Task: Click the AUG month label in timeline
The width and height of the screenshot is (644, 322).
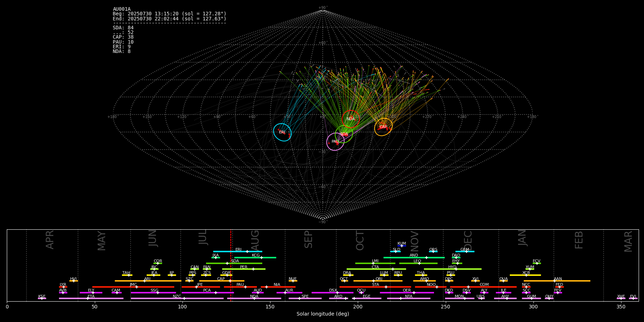Action: tap(255, 240)
